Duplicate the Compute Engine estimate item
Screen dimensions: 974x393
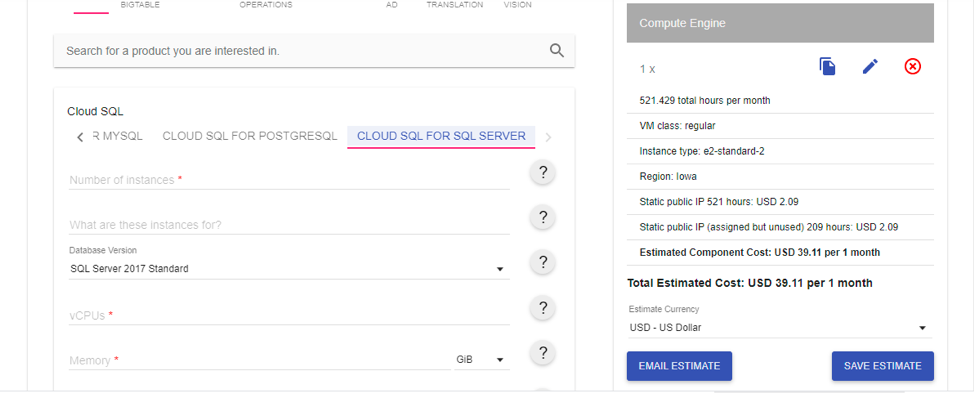[827, 66]
